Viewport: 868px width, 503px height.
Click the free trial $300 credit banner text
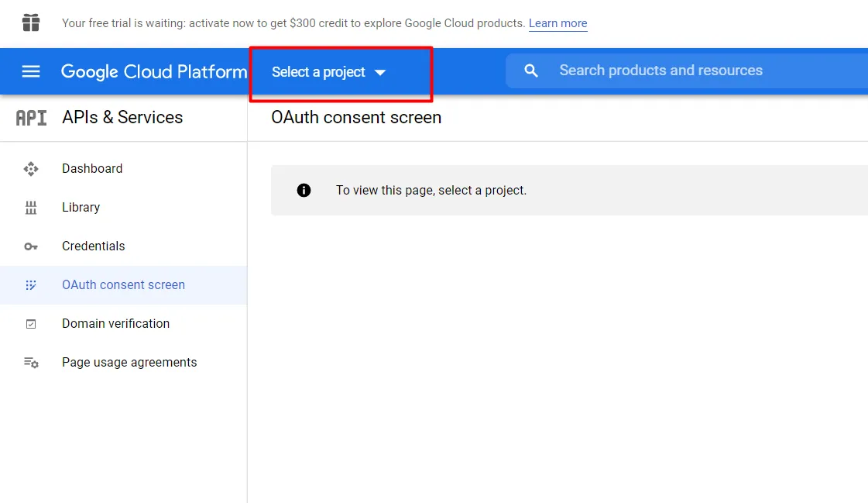click(x=293, y=23)
